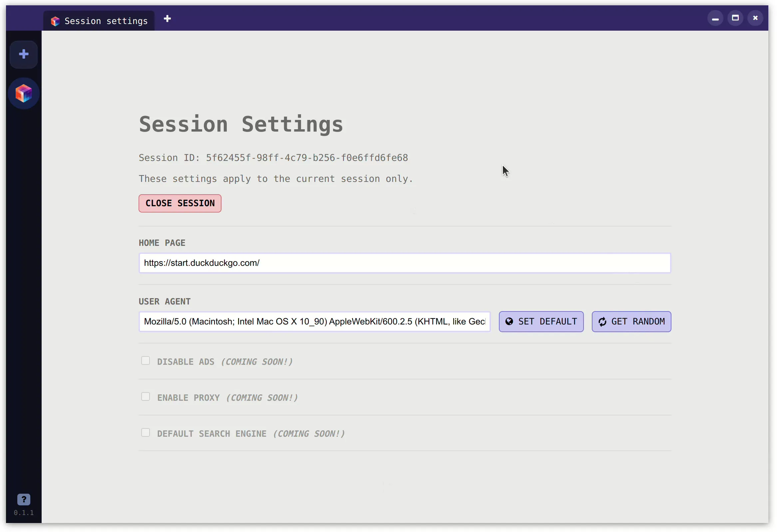The width and height of the screenshot is (777, 532).
Task: Click the Session ID text
Action: (273, 158)
